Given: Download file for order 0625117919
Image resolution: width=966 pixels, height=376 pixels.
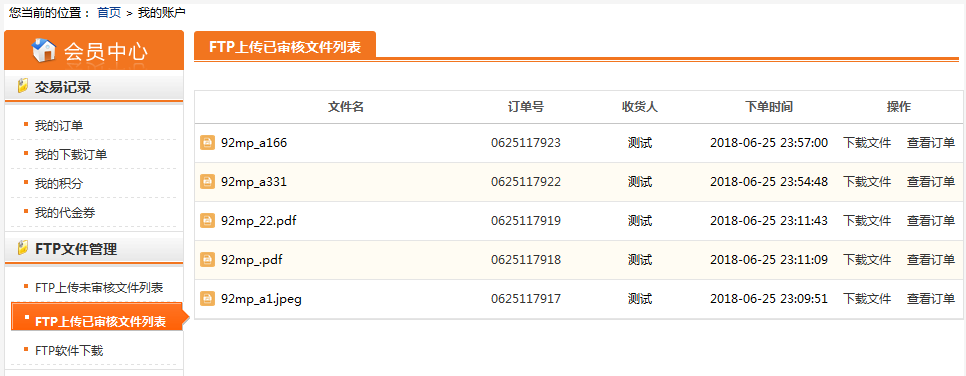Looking at the screenshot, I should click(x=867, y=221).
